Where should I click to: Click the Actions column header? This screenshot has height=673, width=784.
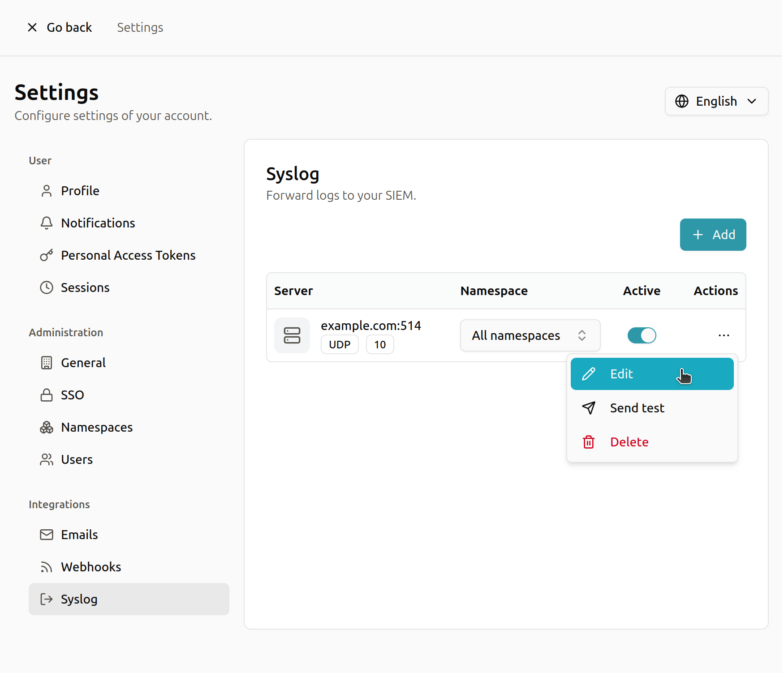pyautogui.click(x=715, y=291)
